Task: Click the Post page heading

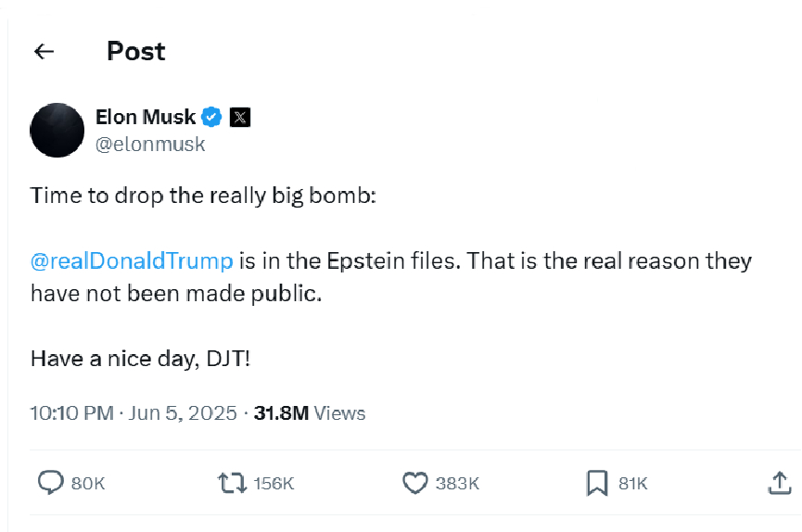Action: (x=135, y=51)
